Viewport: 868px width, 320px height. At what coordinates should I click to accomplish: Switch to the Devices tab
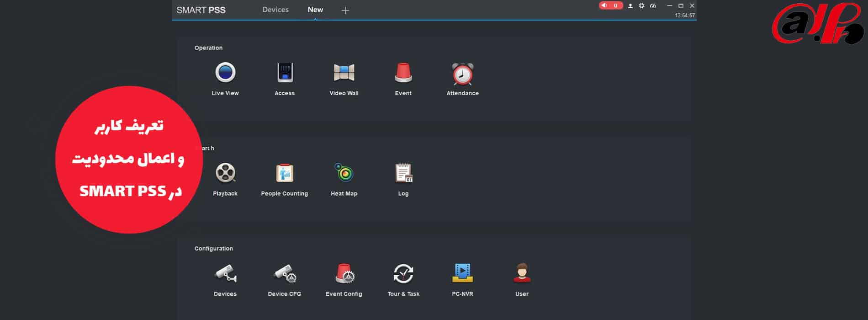point(275,10)
